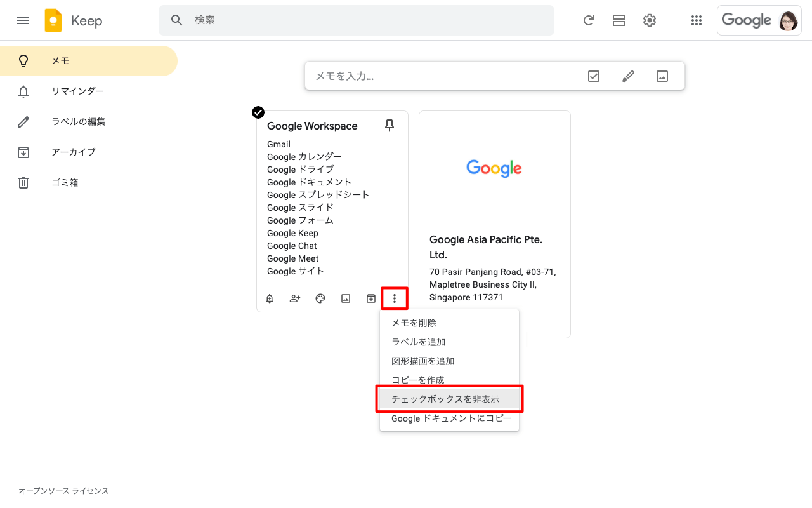Click the Gmail line in the note
This screenshot has width=812, height=508.
pyautogui.click(x=278, y=144)
